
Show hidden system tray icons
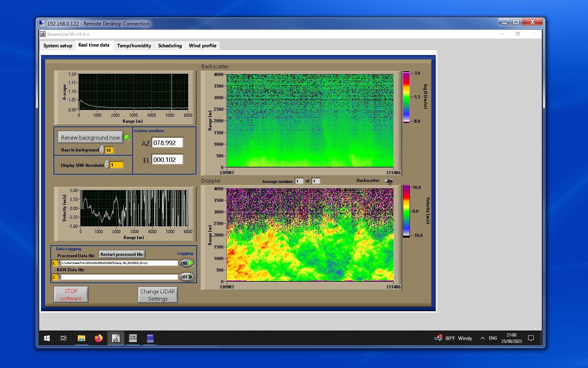482,338
